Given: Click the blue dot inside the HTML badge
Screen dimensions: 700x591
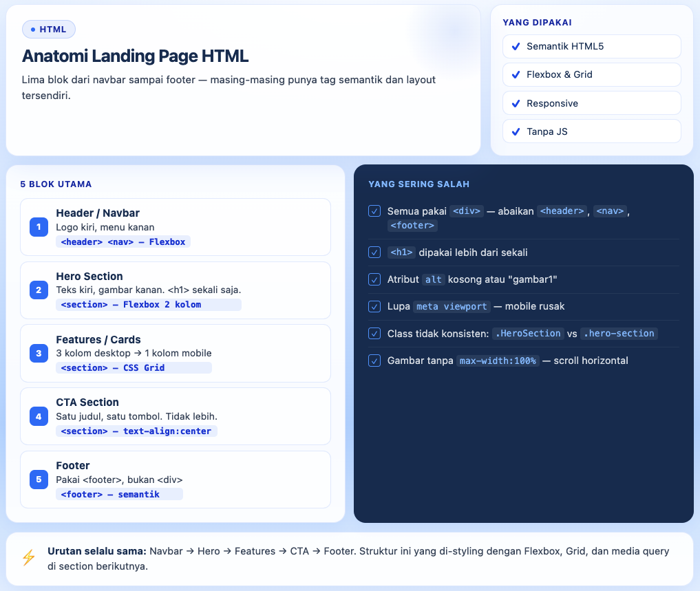Looking at the screenshot, I should tap(33, 29).
